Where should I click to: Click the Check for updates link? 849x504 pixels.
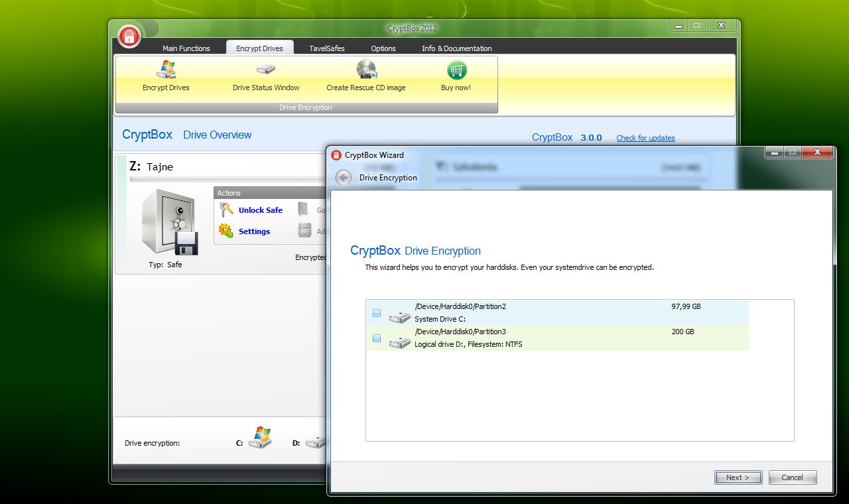645,138
